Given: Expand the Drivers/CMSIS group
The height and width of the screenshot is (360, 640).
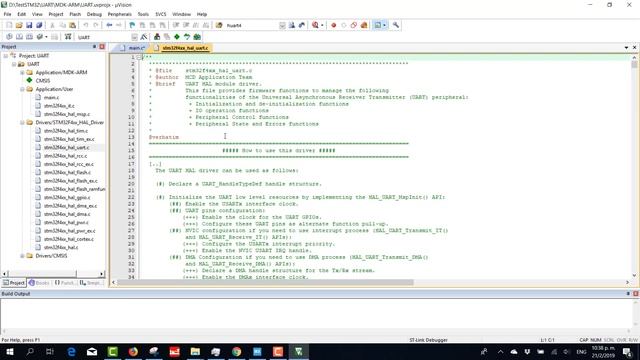Looking at the screenshot, I should (22, 256).
